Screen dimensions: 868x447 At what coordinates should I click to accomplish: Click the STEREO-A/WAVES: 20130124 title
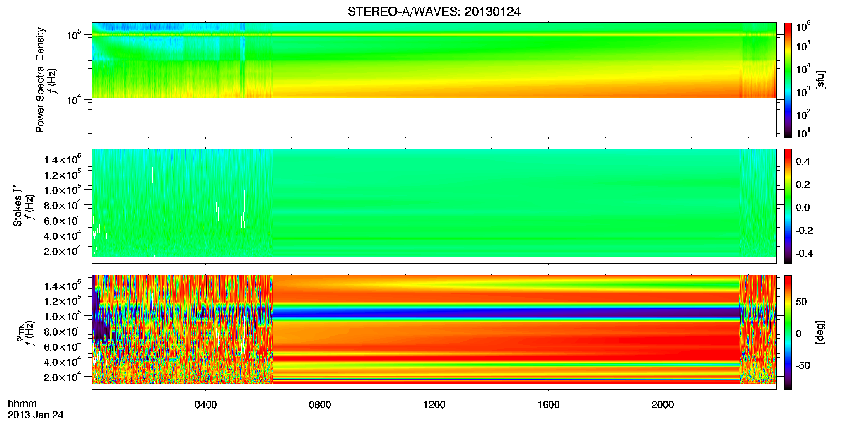pos(434,12)
